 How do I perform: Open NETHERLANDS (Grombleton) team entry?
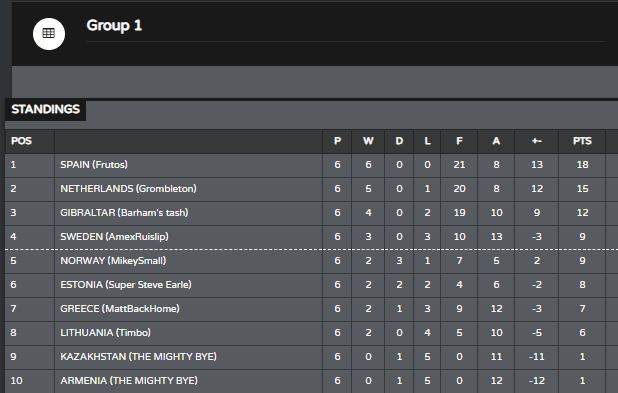tap(128, 189)
